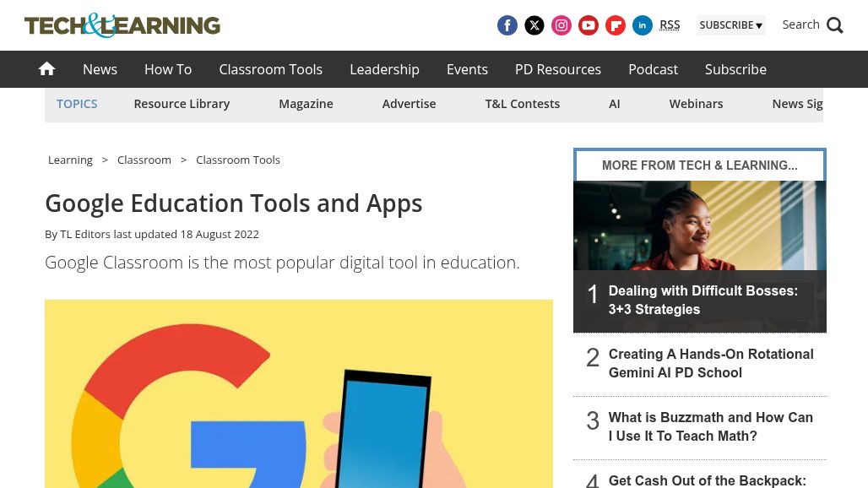Open the News menu item
868x488 pixels.
click(100, 69)
